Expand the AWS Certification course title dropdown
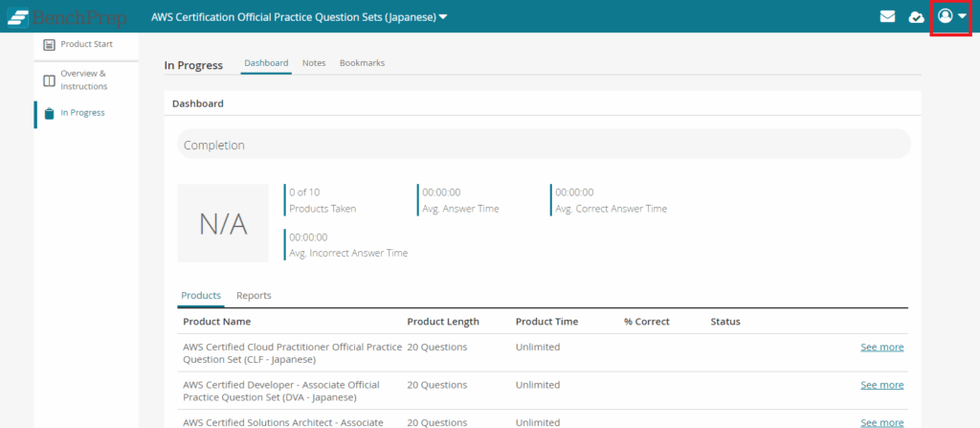This screenshot has width=980, height=428. click(443, 17)
